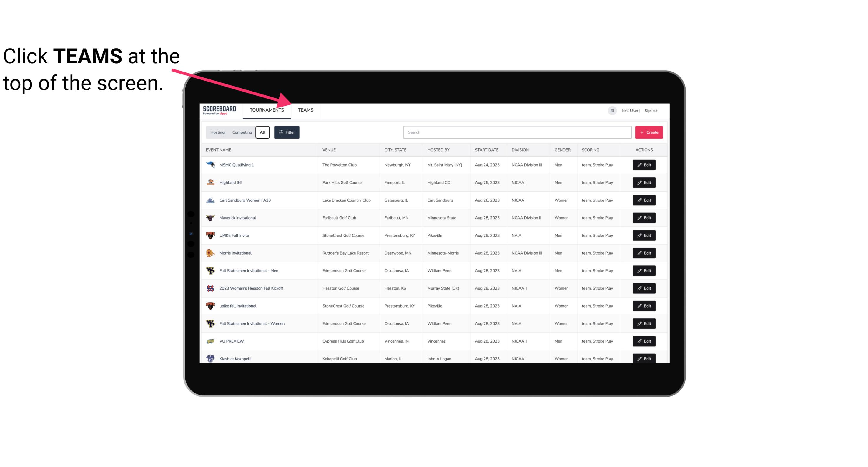
Task: Click Sign out link
Action: (651, 110)
